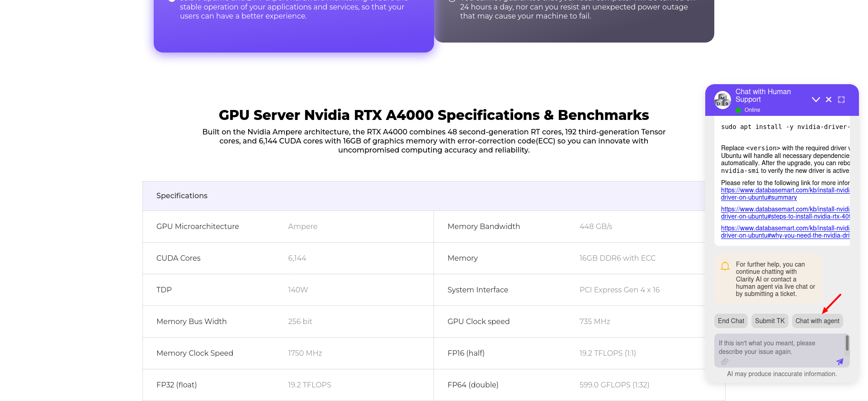Image resolution: width=868 pixels, height=401 pixels.
Task: Select the System Interface label
Action: coord(478,290)
